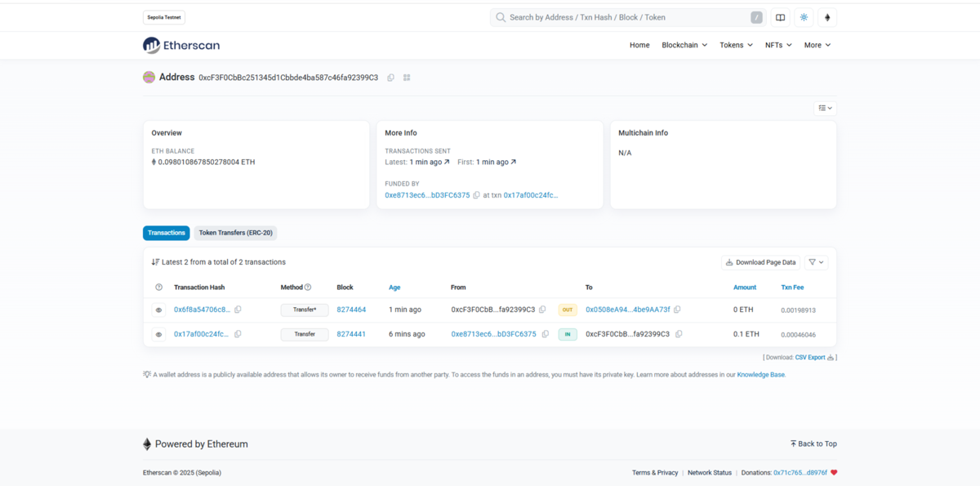The width and height of the screenshot is (980, 486).
Task: Open the NFTs menu dropdown
Action: (778, 45)
